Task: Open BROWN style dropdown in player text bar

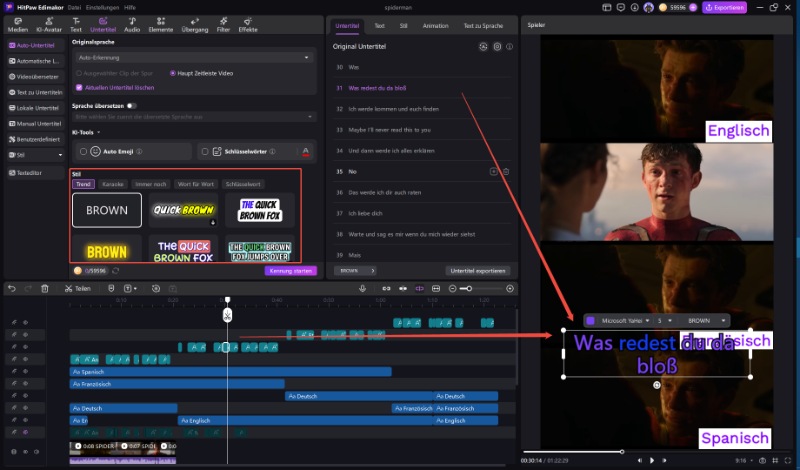Action: (x=706, y=320)
